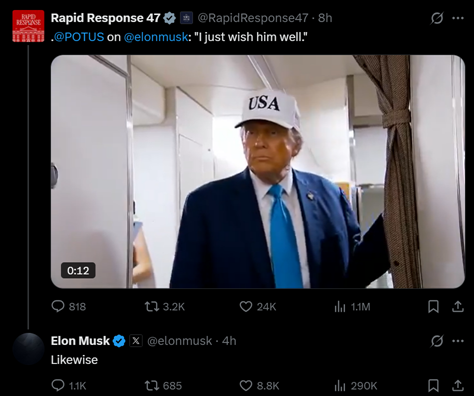This screenshot has height=396, width=474.
Task: Like the Rapid Response 47 post
Action: 258,306
